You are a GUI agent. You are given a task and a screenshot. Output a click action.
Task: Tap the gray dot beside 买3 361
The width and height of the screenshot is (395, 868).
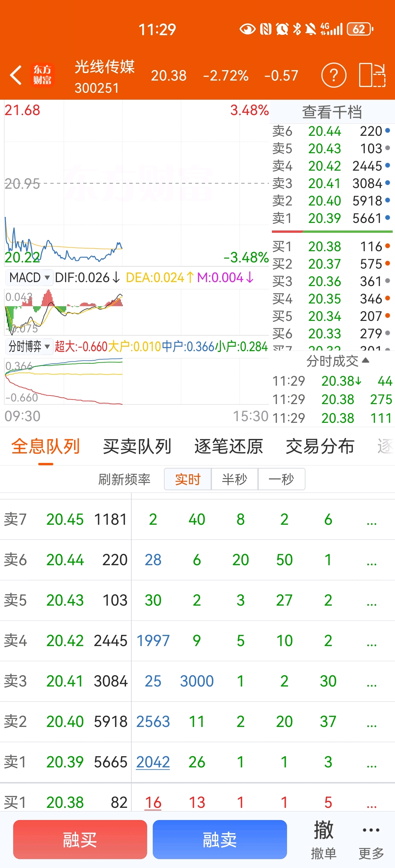coord(387,281)
